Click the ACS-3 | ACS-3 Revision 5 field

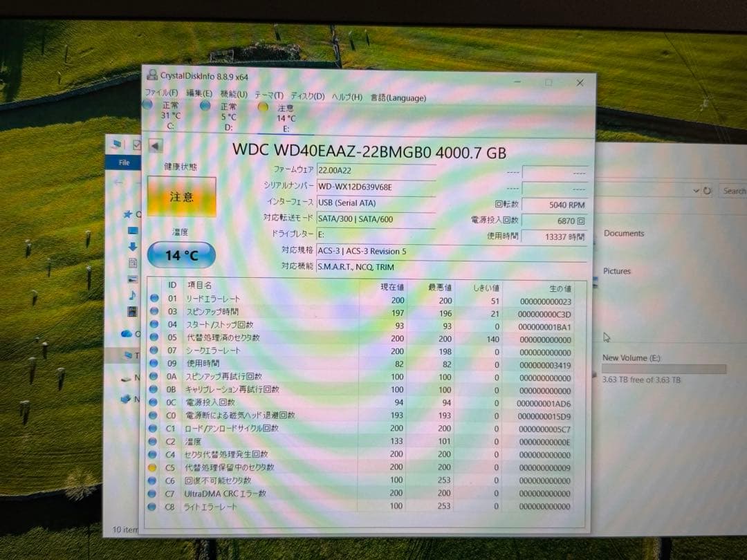pyautogui.click(x=451, y=252)
